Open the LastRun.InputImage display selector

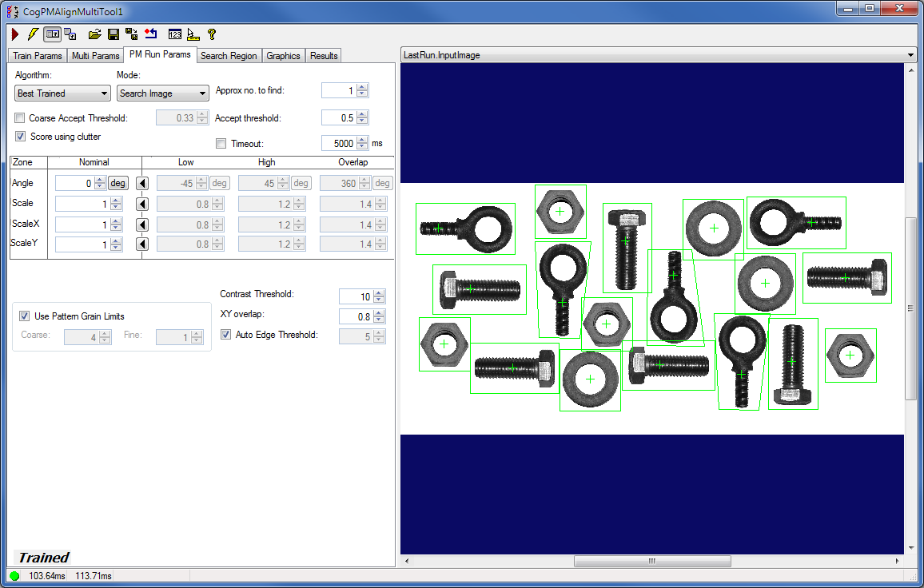pyautogui.click(x=910, y=55)
